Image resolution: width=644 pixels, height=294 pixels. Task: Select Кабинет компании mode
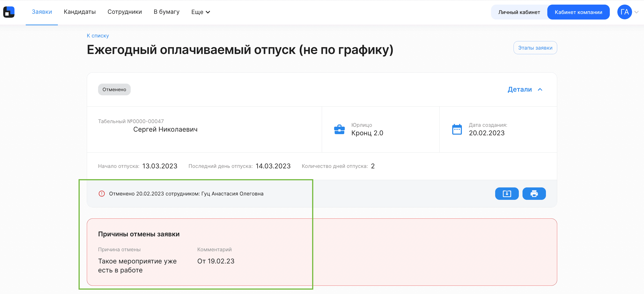pyautogui.click(x=578, y=12)
